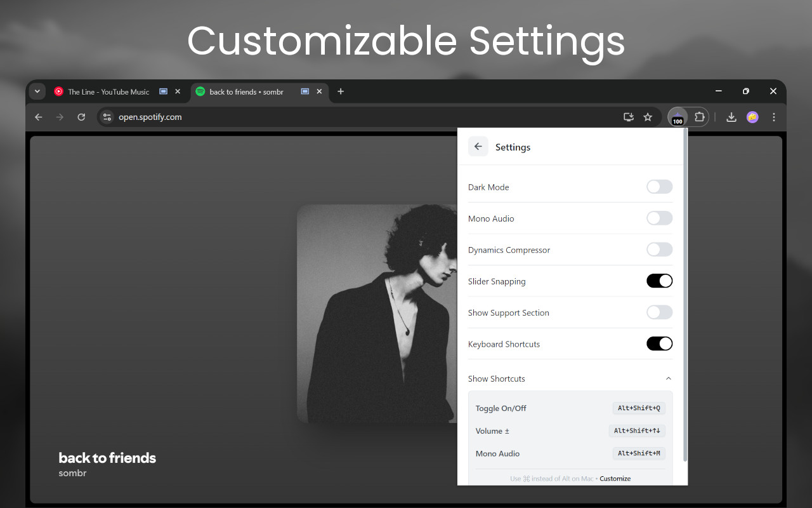Click the install site icon in the address bar
This screenshot has width=812, height=508.
(x=628, y=117)
